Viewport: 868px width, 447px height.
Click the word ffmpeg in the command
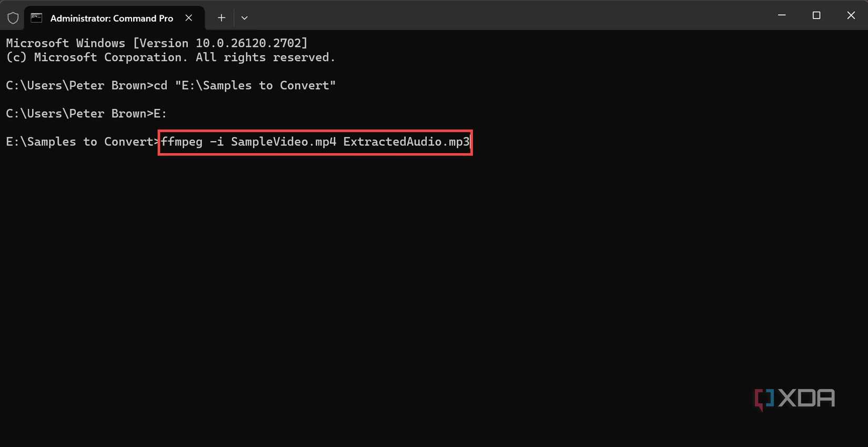tap(182, 142)
